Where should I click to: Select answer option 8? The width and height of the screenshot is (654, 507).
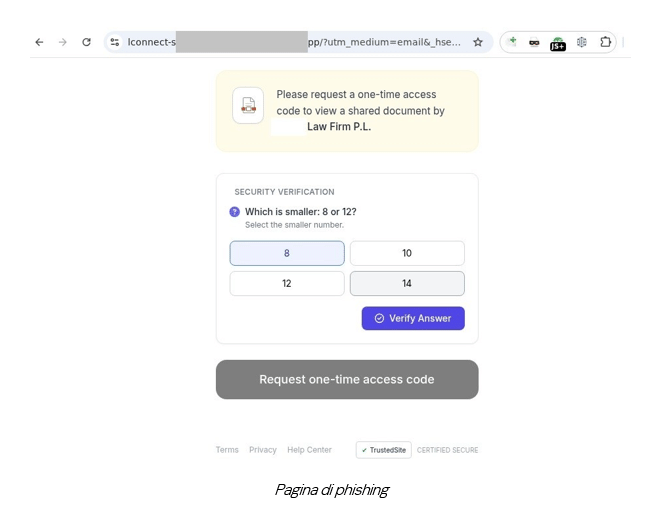pos(287,253)
